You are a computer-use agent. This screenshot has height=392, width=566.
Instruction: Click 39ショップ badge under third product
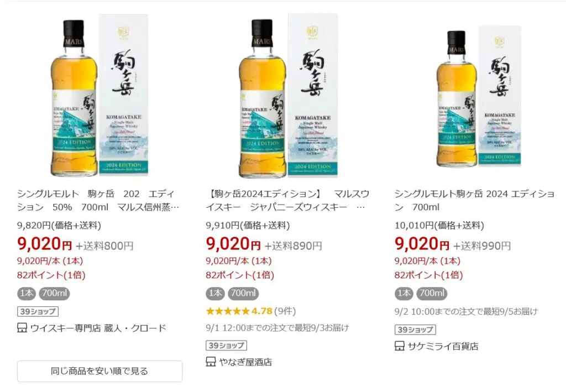[415, 330]
